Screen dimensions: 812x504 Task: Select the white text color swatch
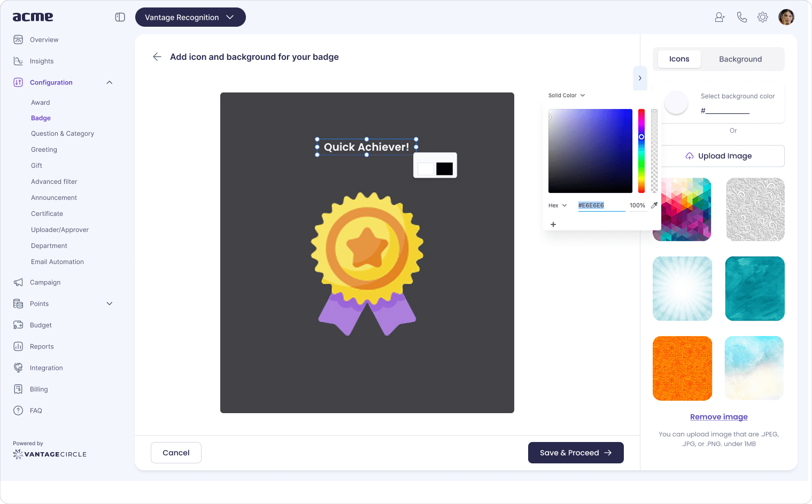[x=426, y=169]
